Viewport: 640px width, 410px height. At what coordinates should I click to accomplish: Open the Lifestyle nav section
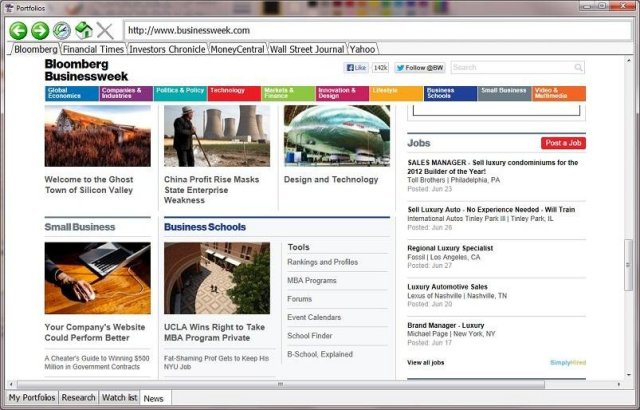coord(396,93)
